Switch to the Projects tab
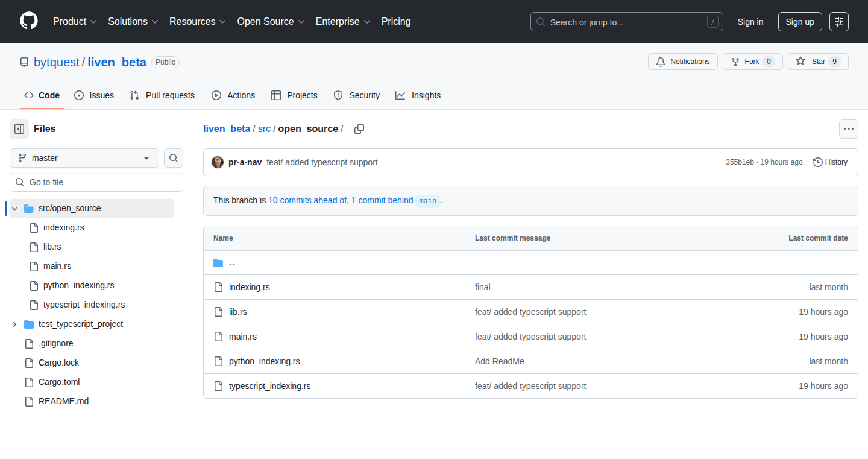This screenshot has height=459, width=868. [x=295, y=95]
